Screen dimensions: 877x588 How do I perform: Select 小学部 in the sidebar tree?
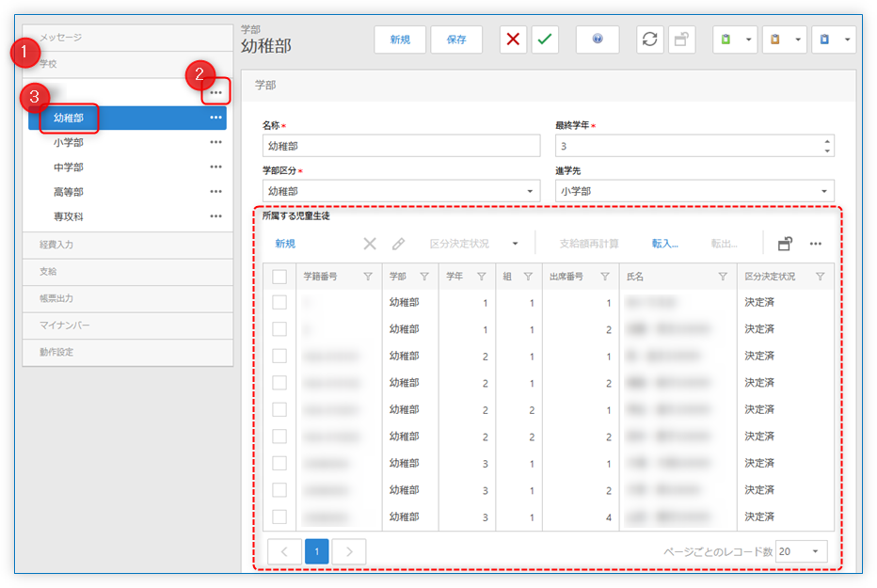(69, 142)
